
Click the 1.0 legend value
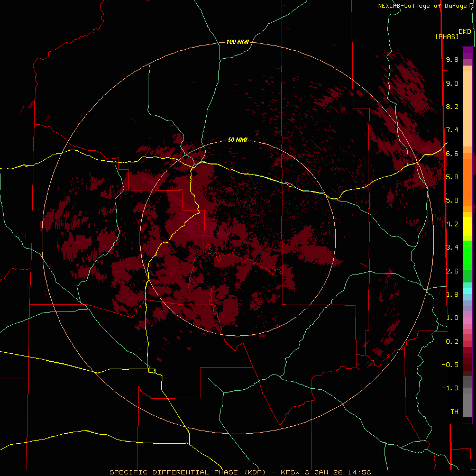[x=452, y=318]
